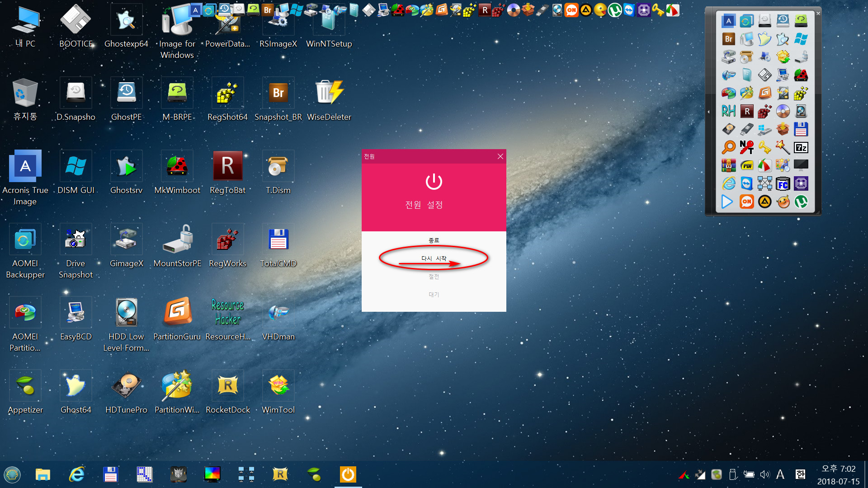
Task: Open RocketDock desktop icon
Action: coord(227,392)
